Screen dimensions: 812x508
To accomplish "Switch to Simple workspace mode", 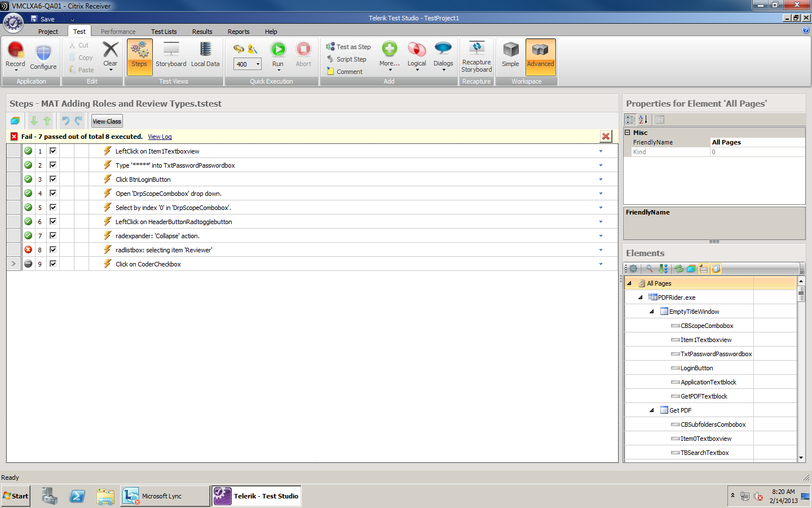I will click(510, 54).
